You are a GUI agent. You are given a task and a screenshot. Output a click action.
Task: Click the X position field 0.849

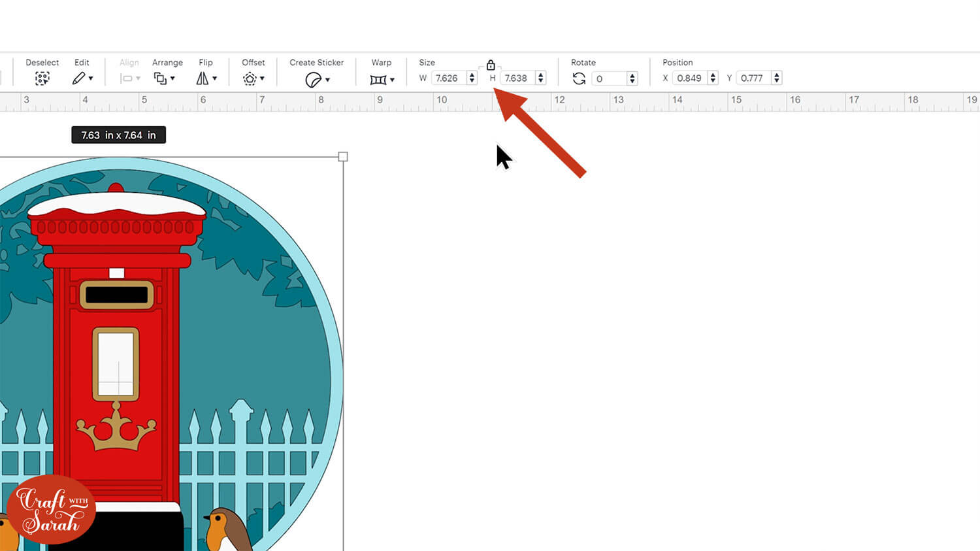(690, 78)
